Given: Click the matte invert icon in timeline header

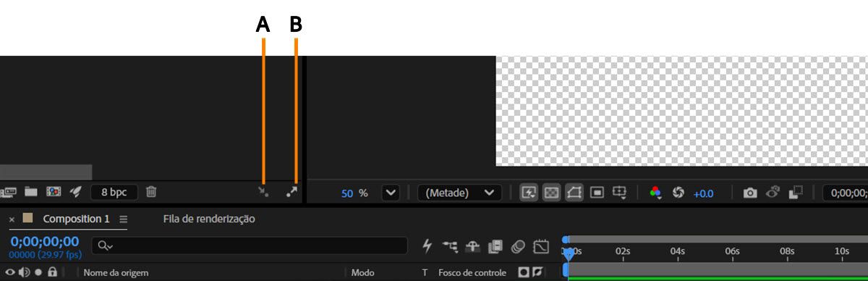Looking at the screenshot, I should [x=537, y=273].
